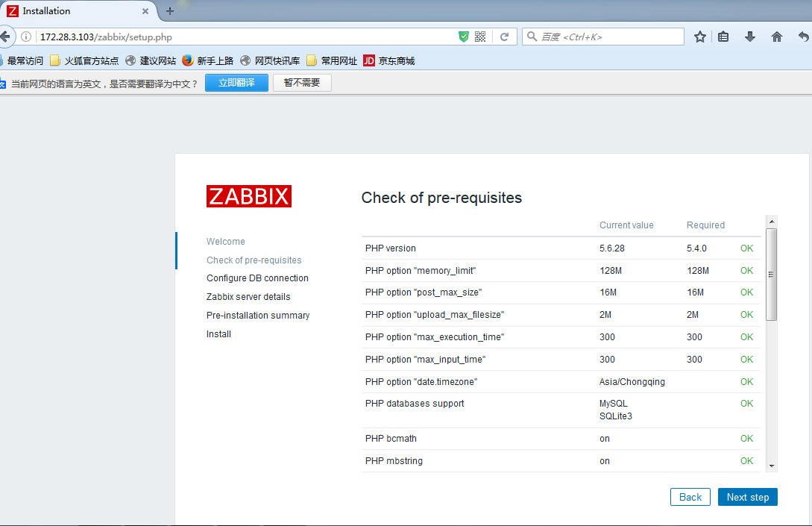Image resolution: width=812 pixels, height=526 pixels.
Task: Reload the page with refresh icon
Action: (504, 37)
